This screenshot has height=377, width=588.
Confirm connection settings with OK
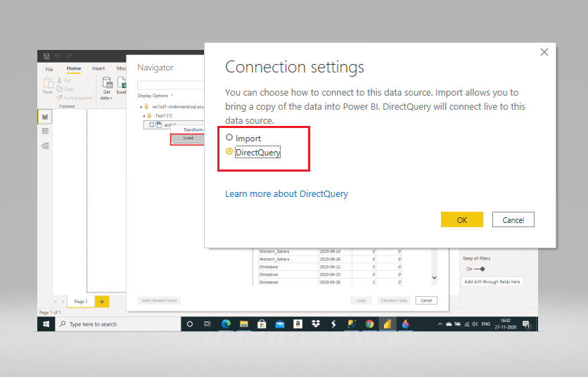pyautogui.click(x=462, y=220)
